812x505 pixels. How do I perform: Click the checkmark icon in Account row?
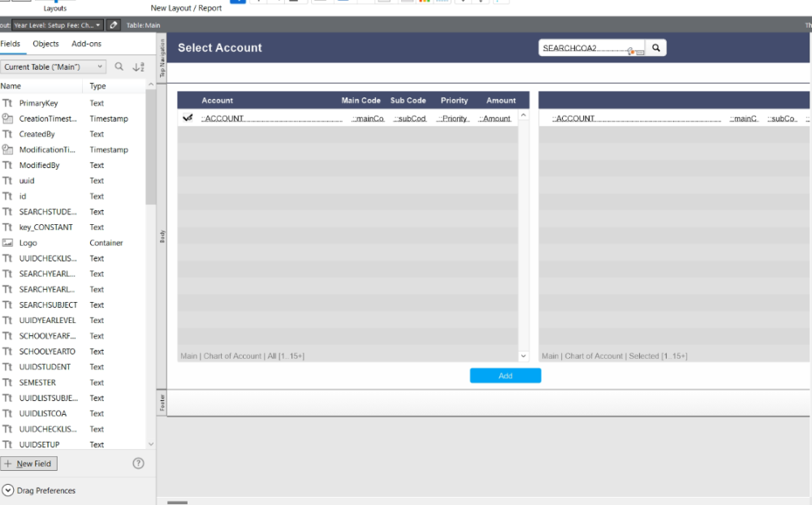coord(188,119)
